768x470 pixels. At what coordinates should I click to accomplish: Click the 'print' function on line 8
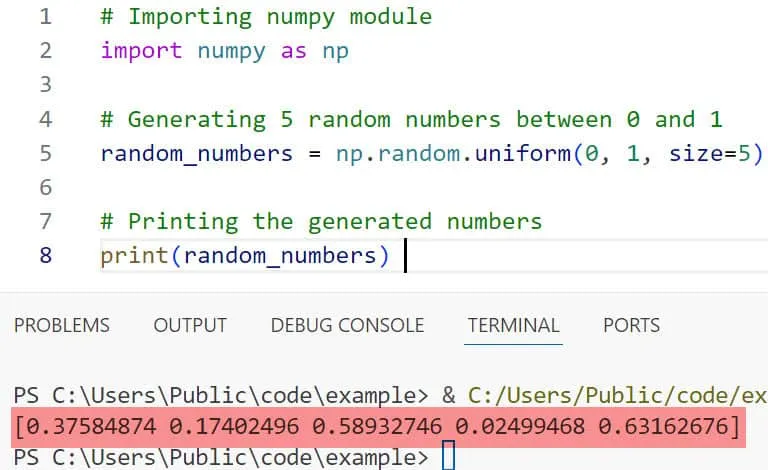(x=134, y=256)
